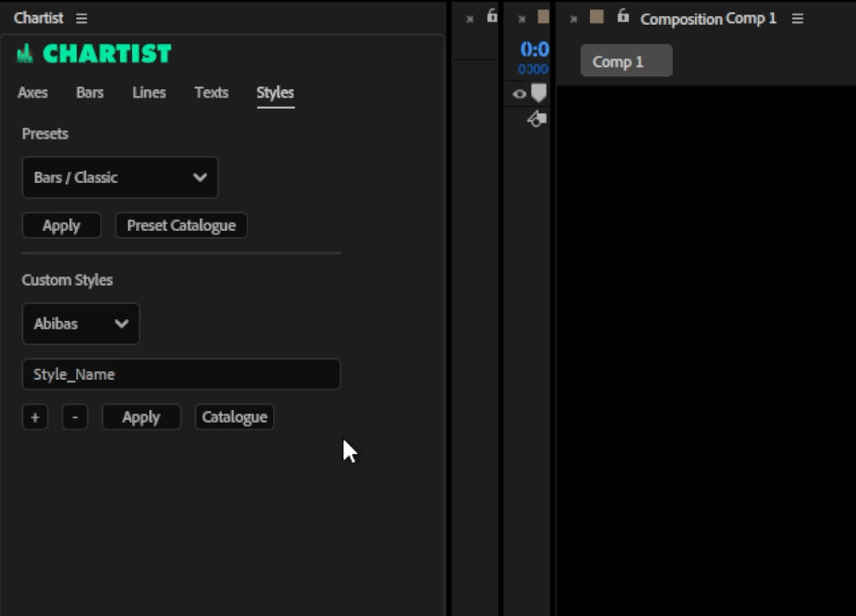Image resolution: width=856 pixels, height=616 pixels.
Task: Open the Preset Catalogue
Action: point(181,226)
